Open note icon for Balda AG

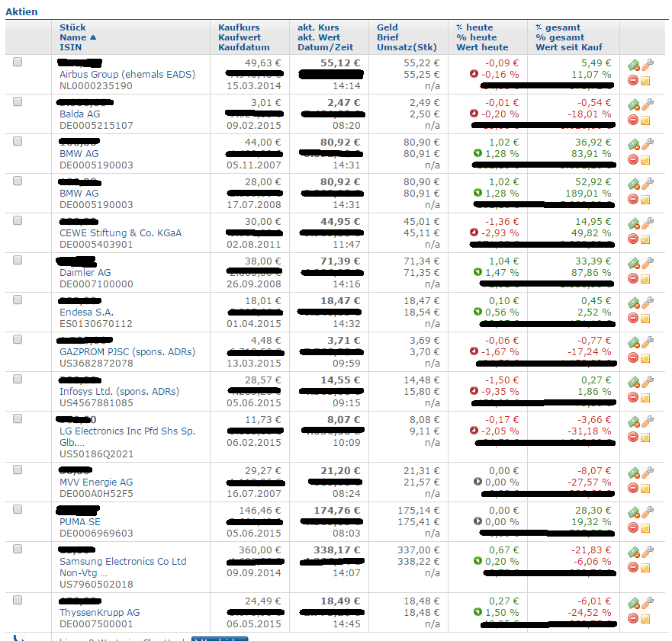tap(645, 120)
